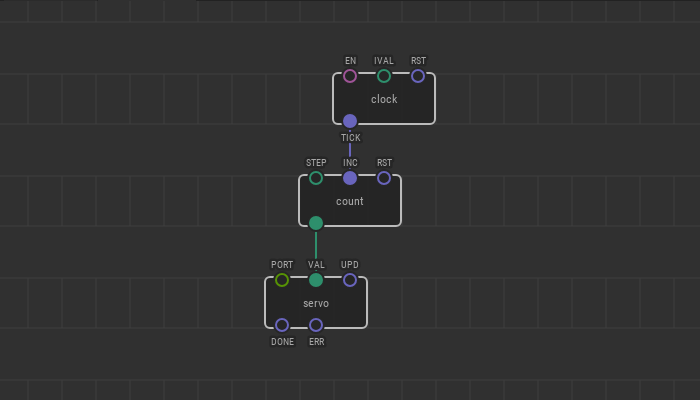This screenshot has height=400, width=700.
Task: Click the PORT input pin on servo
Action: (282, 280)
